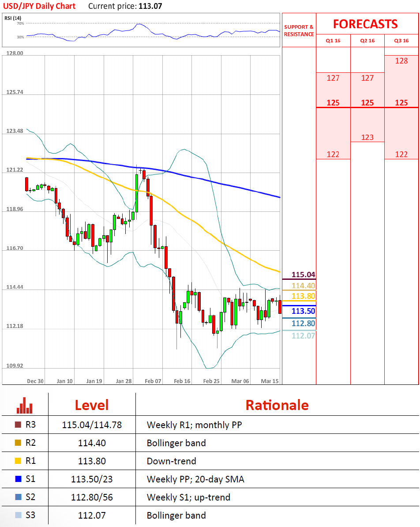Click the 112.07 level cell in S3 row
Screen dimensions: 420x527
(92, 515)
